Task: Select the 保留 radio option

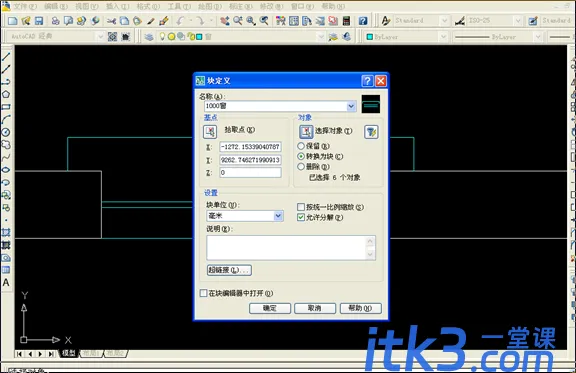Action: [x=301, y=146]
